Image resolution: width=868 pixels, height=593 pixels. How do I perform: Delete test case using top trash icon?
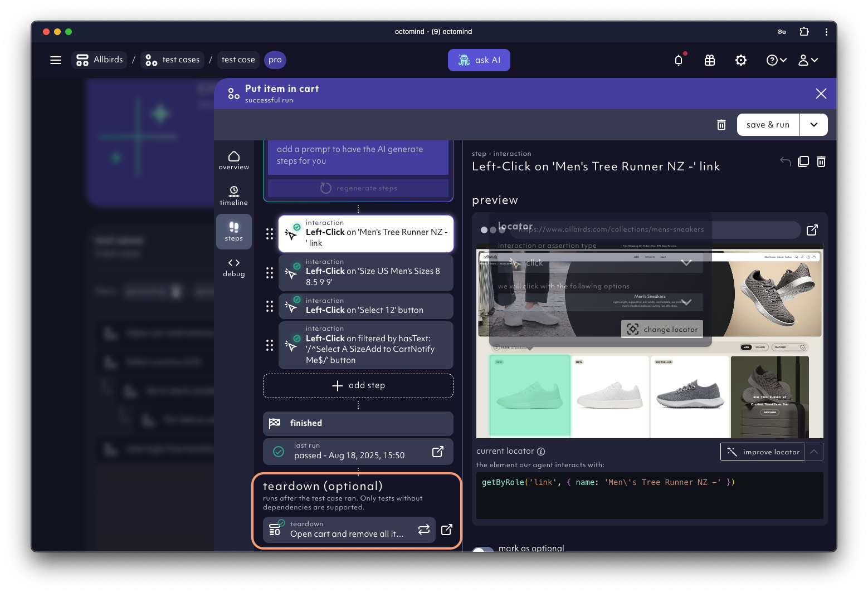[x=721, y=125]
